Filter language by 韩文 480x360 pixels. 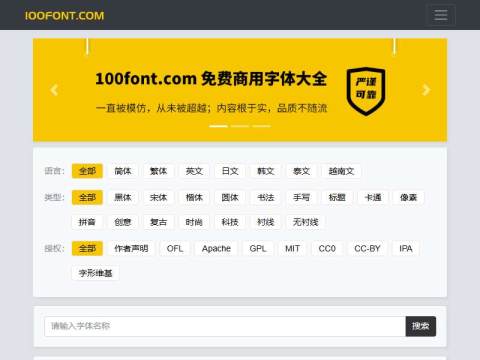pos(266,171)
